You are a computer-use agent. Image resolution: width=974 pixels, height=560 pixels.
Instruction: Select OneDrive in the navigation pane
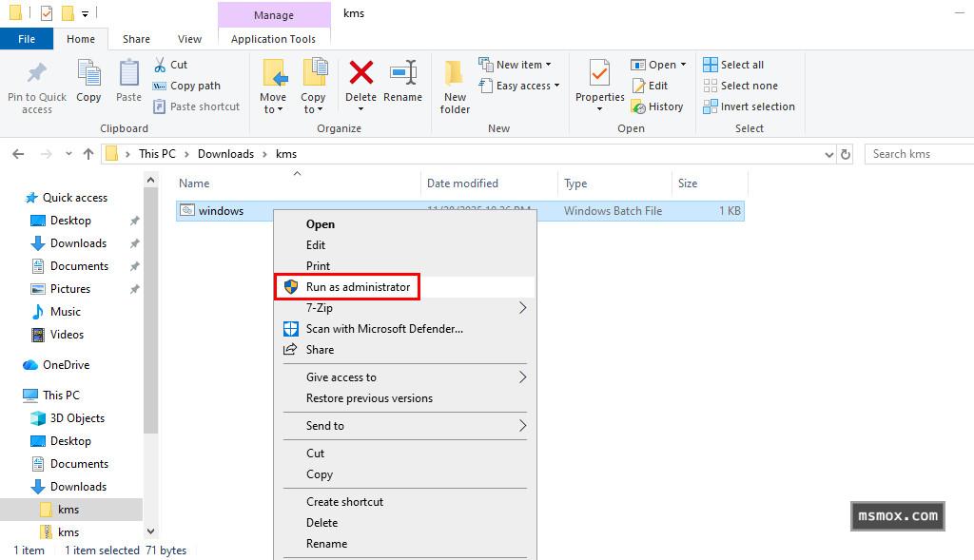point(66,365)
